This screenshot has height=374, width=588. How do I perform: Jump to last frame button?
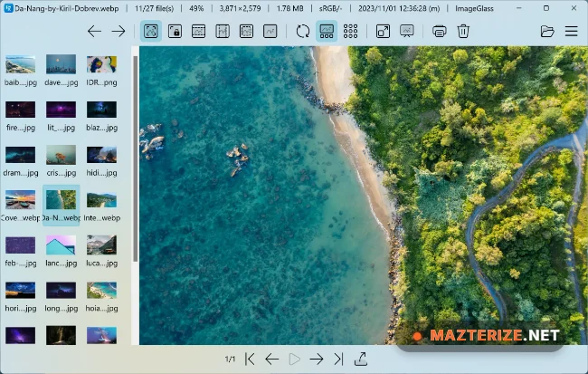338,360
